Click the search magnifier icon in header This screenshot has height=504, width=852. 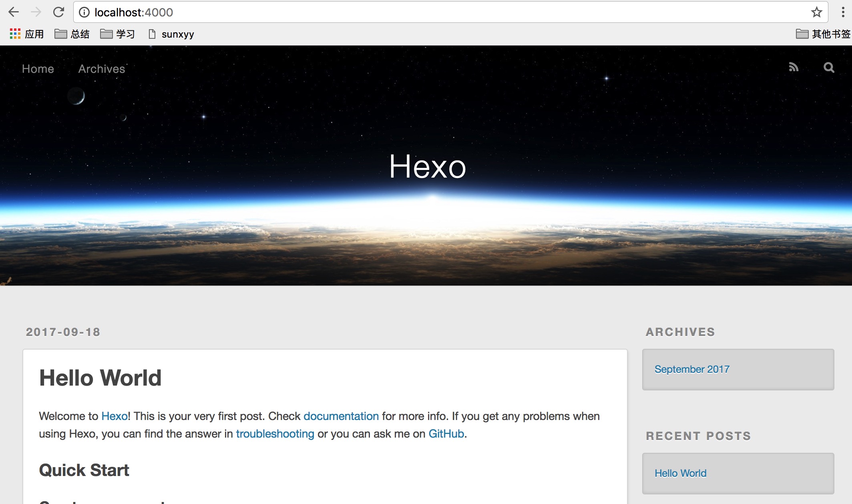pyautogui.click(x=829, y=67)
